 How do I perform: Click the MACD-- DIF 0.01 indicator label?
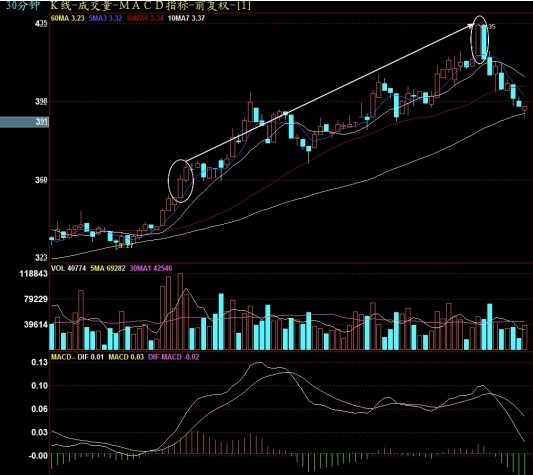77,357
